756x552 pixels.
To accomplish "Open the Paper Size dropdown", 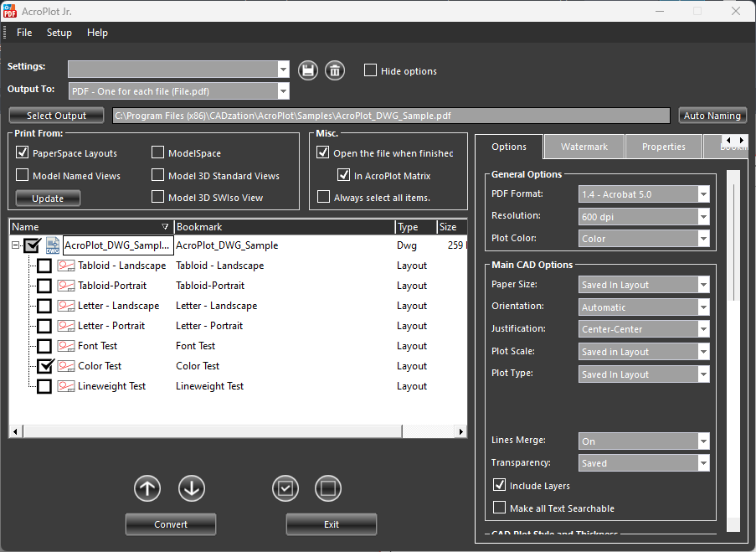I will tap(703, 285).
